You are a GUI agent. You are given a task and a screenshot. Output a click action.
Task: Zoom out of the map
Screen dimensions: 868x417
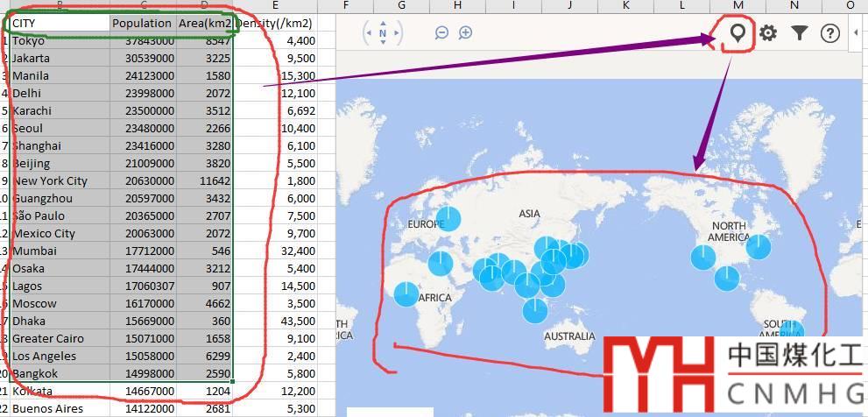(x=441, y=32)
